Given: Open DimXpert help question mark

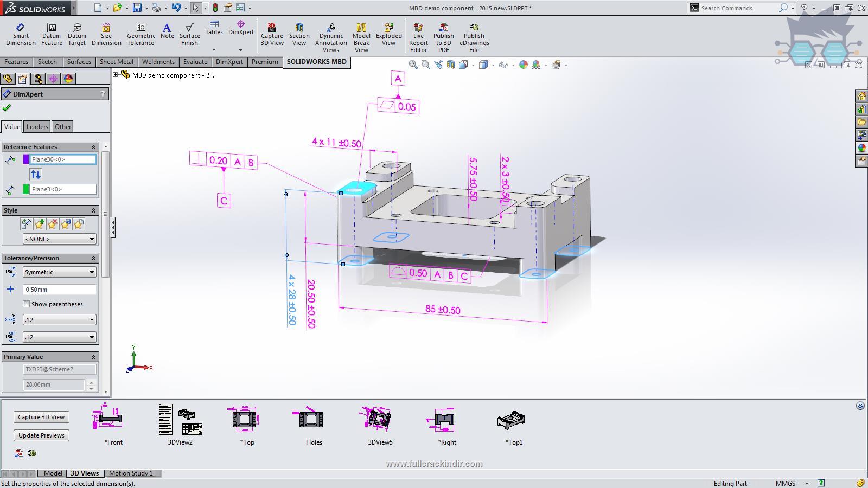Looking at the screenshot, I should pyautogui.click(x=103, y=94).
